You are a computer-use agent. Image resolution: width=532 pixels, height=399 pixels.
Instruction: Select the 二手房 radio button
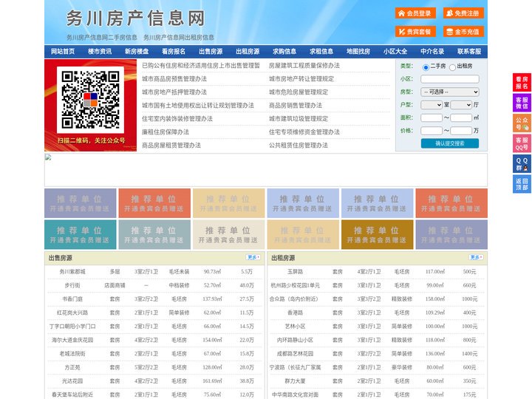(x=426, y=67)
